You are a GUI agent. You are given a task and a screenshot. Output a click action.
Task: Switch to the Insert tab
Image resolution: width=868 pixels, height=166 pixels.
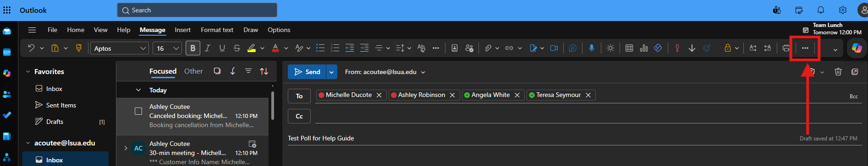point(182,30)
